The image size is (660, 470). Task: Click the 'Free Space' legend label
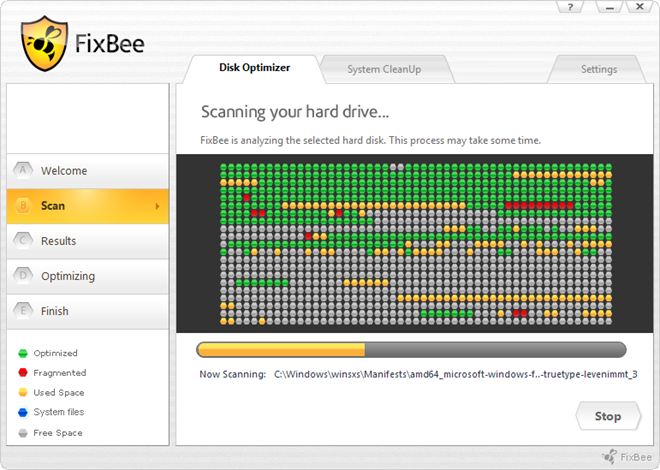58,433
